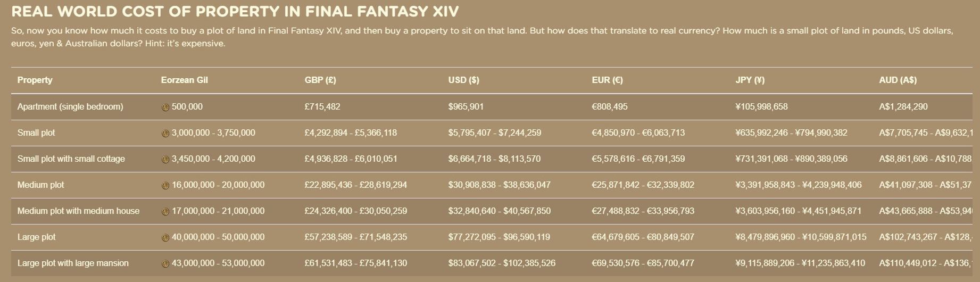This screenshot has height=282, width=980.
Task: Select the Property column header
Action: (x=35, y=80)
